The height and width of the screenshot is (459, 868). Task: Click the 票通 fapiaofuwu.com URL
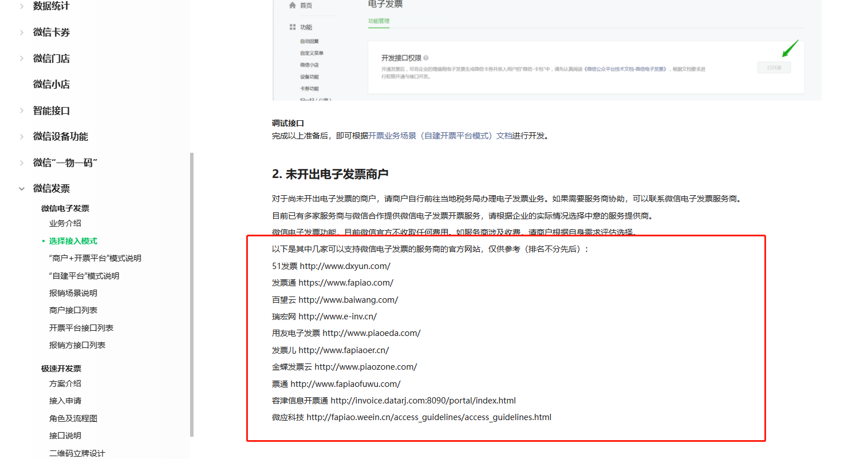[x=345, y=384]
